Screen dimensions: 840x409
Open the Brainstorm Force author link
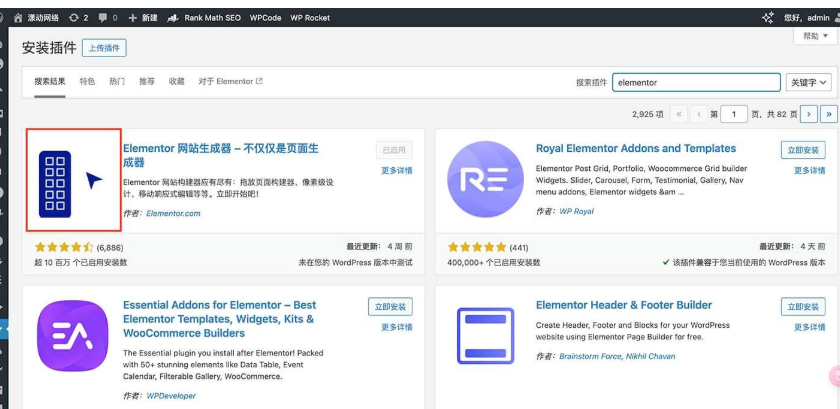pyautogui.click(x=590, y=356)
